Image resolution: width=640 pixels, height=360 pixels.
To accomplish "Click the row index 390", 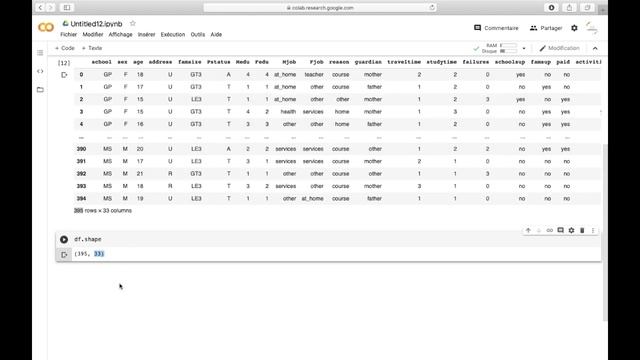I will coord(81,149).
